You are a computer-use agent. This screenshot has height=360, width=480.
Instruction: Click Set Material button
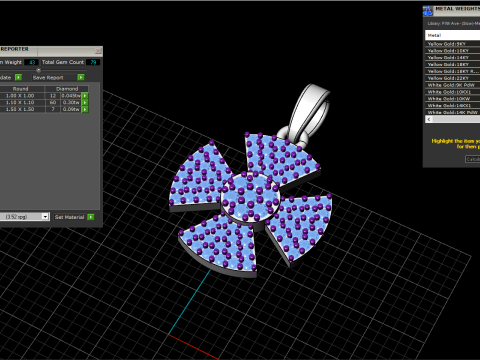[69, 217]
